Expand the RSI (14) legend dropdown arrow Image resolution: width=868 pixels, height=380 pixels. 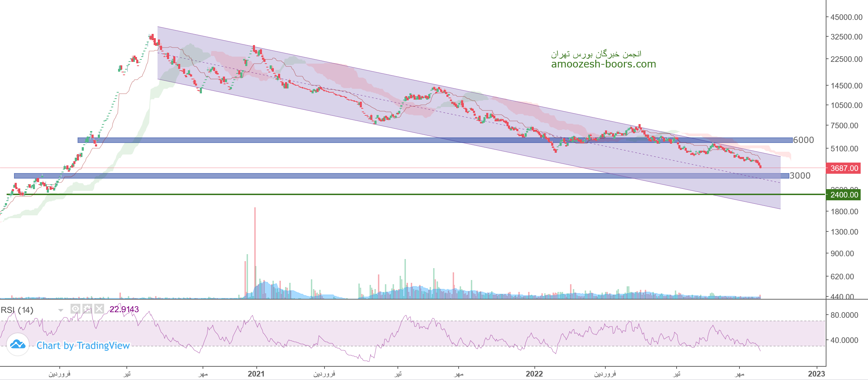pos(60,310)
